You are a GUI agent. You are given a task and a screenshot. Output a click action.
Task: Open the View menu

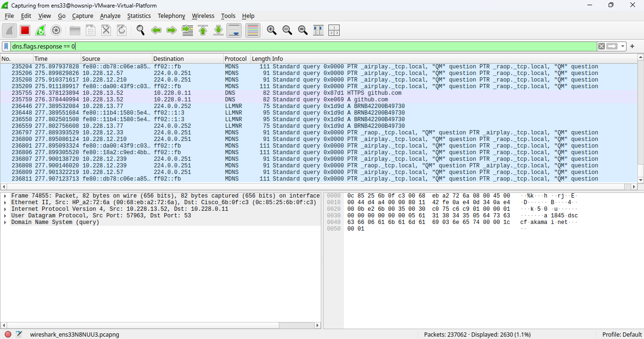point(44,16)
